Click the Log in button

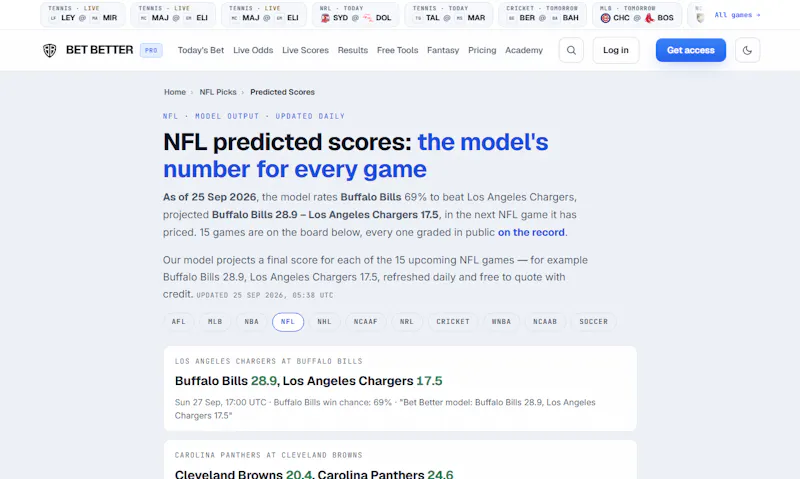click(616, 50)
